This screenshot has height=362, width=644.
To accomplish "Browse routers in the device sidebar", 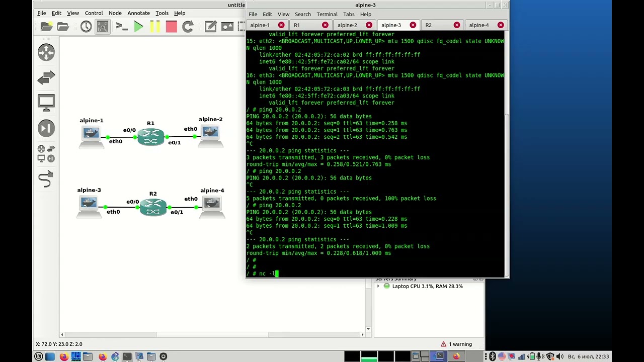I will (46, 52).
